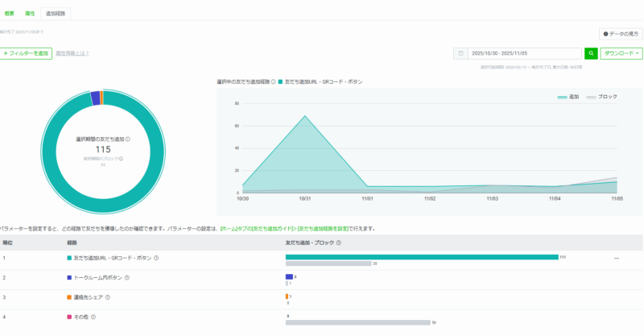Click info icon in 友だち追加・ブロック column header
Image resolution: width=644 pixels, height=336 pixels.
[339, 242]
